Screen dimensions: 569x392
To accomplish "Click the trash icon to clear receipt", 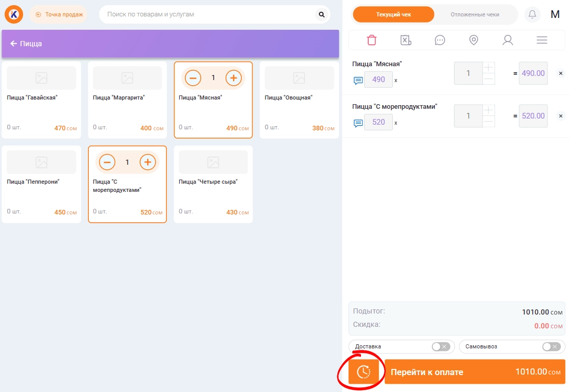I will 371,40.
